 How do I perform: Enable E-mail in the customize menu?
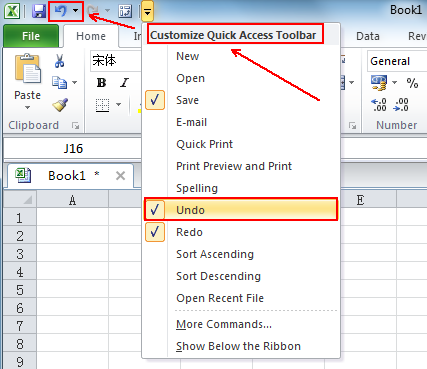click(x=241, y=122)
